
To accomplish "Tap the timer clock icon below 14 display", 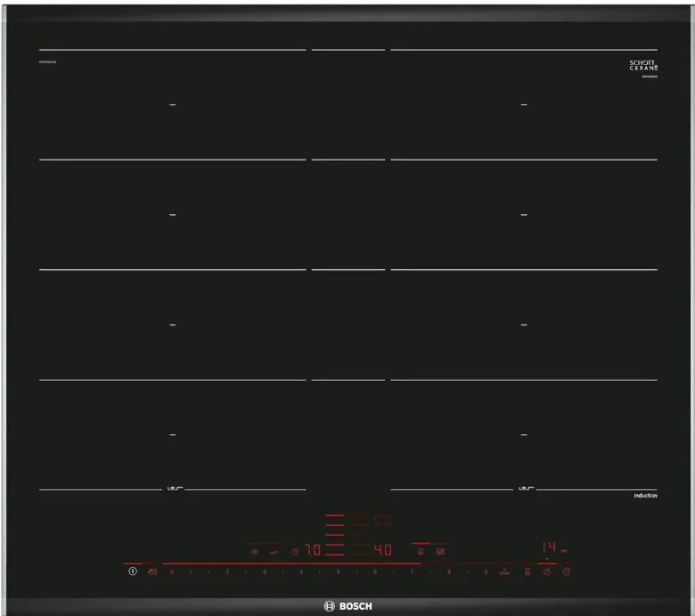I will tap(547, 571).
